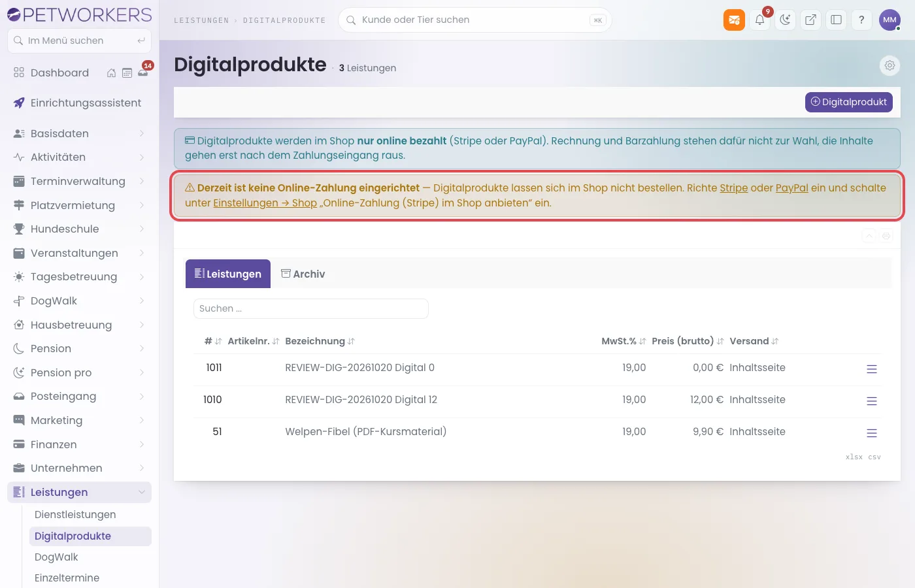
Task: Collapse the Leistungen sidebar menu
Action: point(79,492)
